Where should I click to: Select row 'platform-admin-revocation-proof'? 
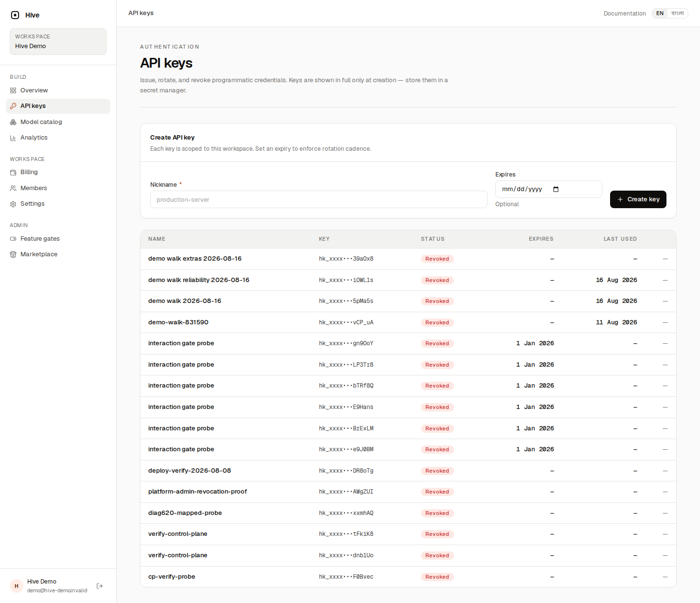(x=408, y=492)
